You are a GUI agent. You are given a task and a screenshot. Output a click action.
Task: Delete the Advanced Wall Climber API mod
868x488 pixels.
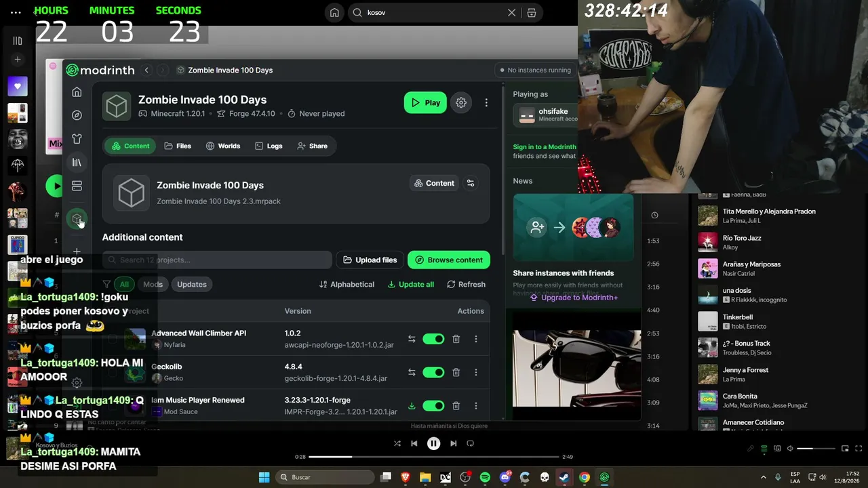pos(456,339)
